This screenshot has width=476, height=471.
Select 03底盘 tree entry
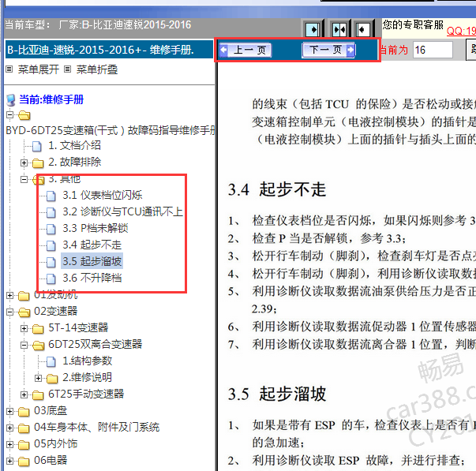(51, 410)
